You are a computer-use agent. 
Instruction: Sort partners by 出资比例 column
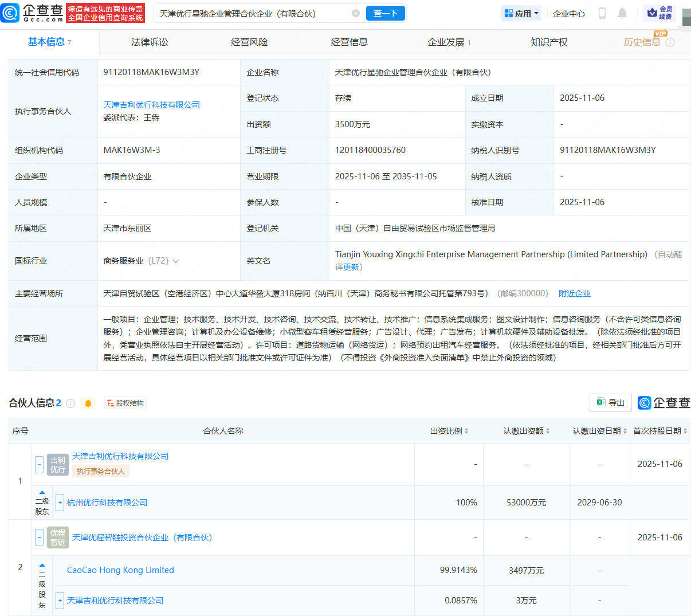(x=449, y=431)
